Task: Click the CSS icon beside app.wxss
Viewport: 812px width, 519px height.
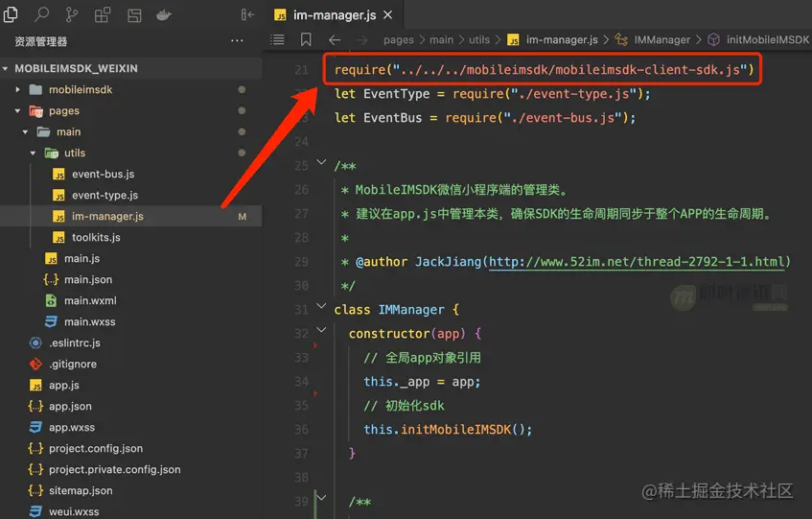Action: pyautogui.click(x=35, y=427)
